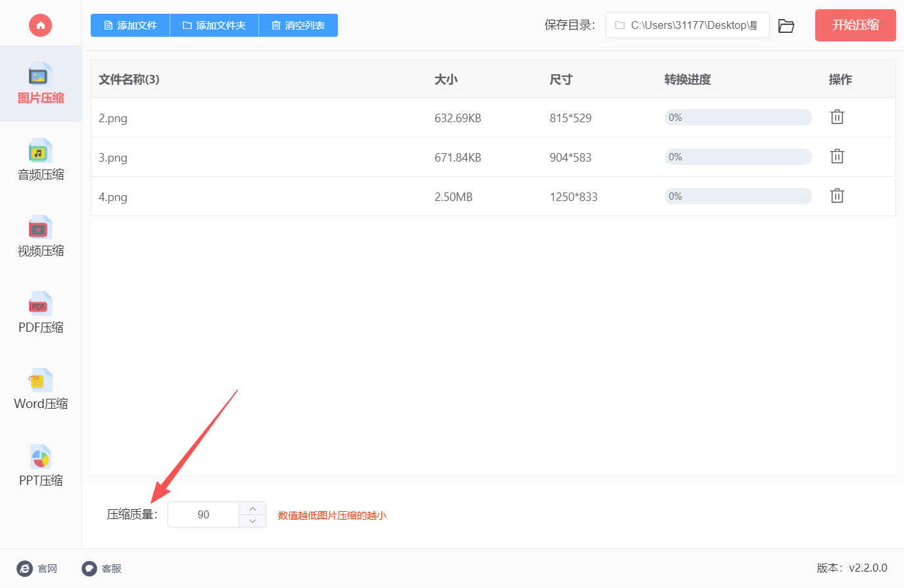This screenshot has height=588, width=904.
Task: Click the red hint 数值越低图片压缩的越小
Action: (x=332, y=516)
